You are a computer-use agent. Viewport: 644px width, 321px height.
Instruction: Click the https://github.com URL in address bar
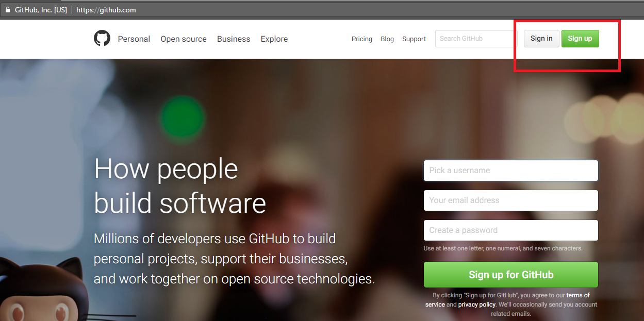tap(106, 9)
